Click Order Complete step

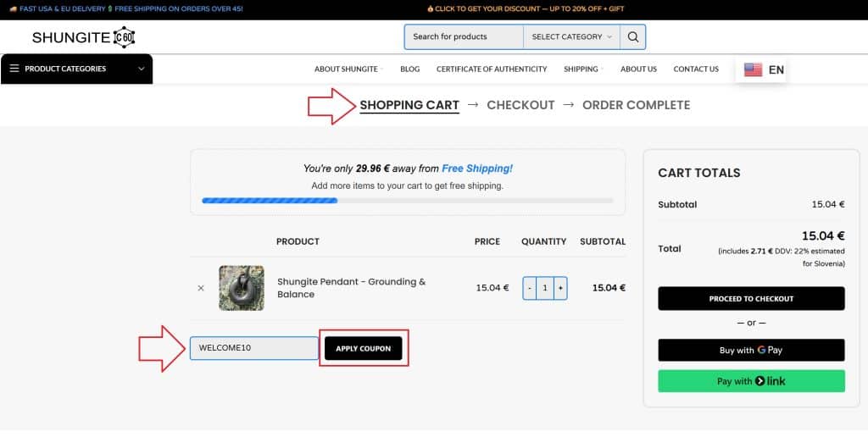pyautogui.click(x=636, y=105)
